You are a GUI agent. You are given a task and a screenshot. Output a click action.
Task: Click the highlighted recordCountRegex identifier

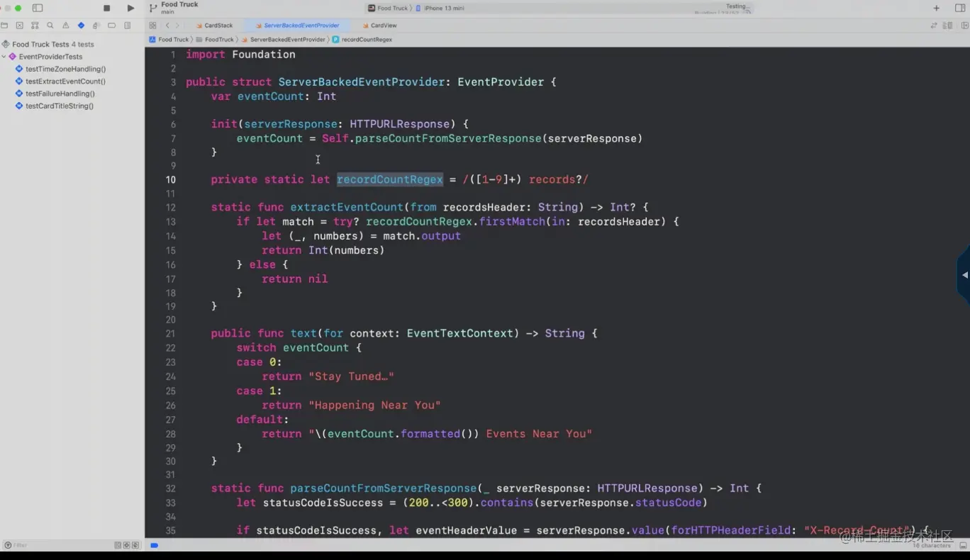390,180
